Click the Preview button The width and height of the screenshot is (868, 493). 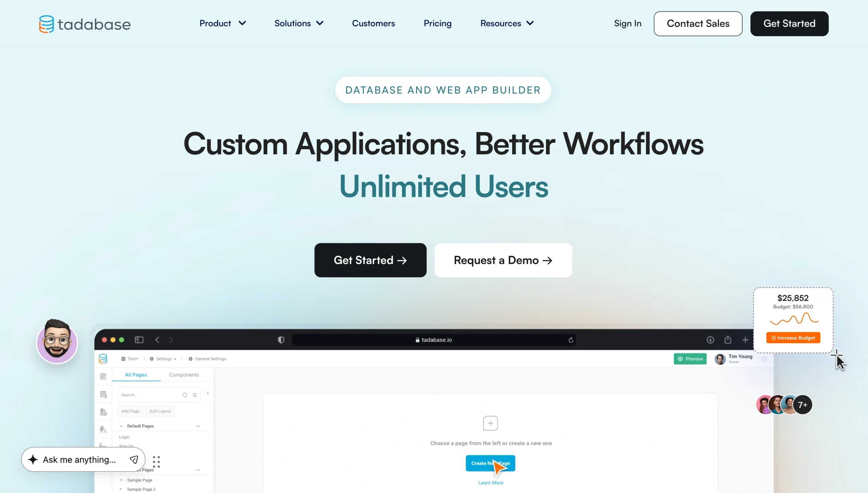coord(690,359)
